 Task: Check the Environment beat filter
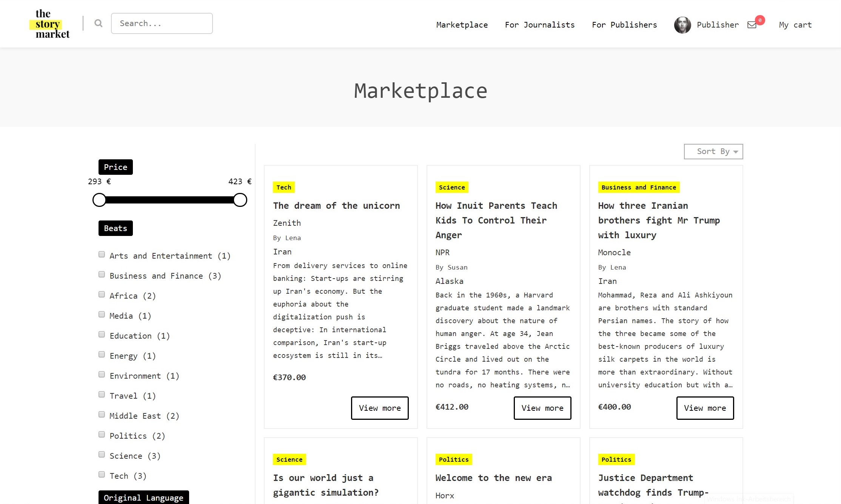point(102,375)
